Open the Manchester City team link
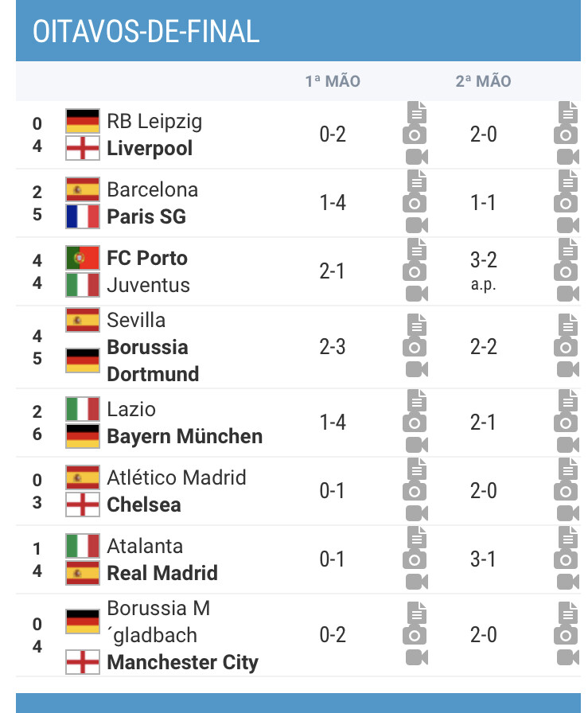 [182, 662]
